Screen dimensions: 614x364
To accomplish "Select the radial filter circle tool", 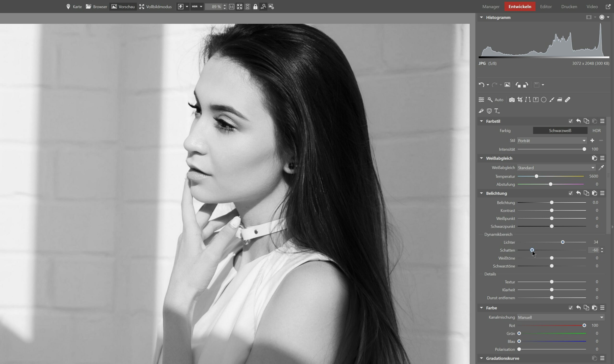I will (543, 100).
